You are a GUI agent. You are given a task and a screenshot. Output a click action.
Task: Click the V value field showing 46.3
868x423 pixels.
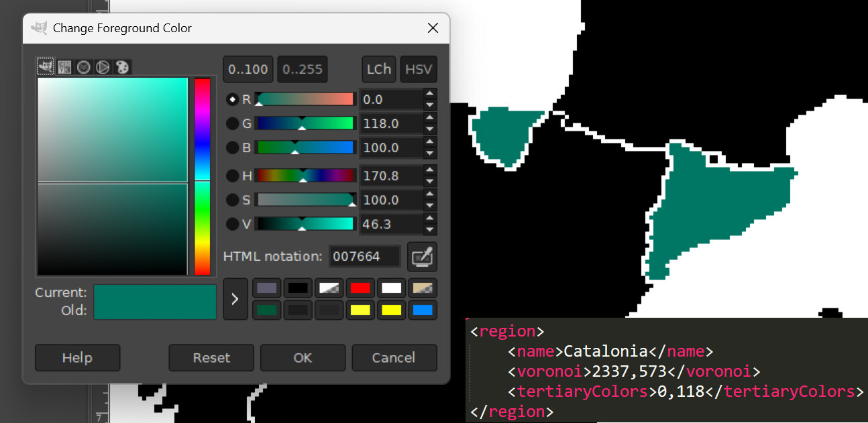[391, 224]
